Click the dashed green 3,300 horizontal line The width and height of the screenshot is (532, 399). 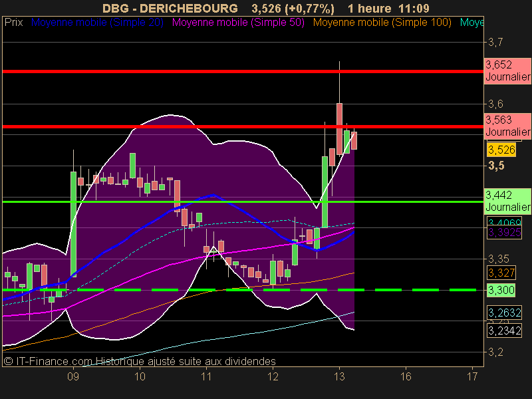click(239, 290)
